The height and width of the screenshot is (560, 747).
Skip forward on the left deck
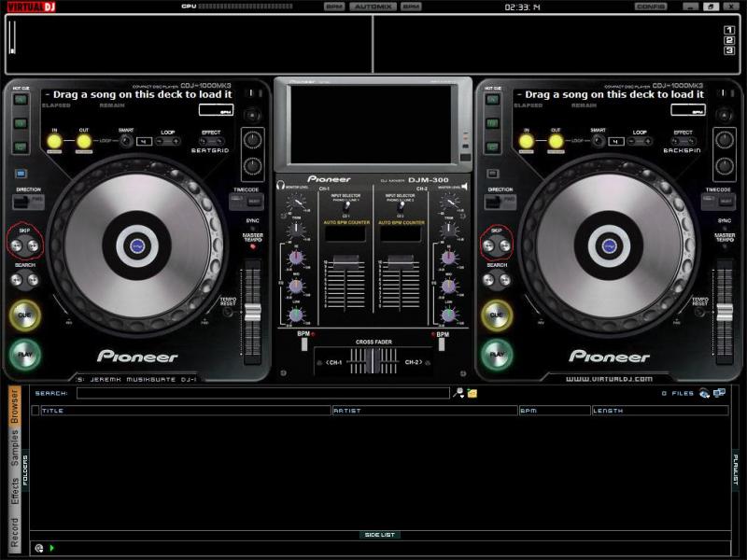[33, 245]
